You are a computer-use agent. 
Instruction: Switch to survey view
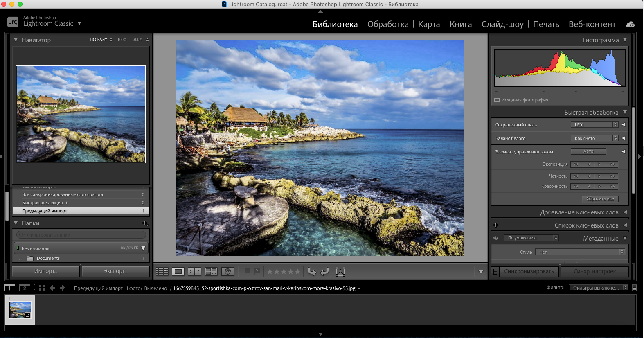(211, 271)
